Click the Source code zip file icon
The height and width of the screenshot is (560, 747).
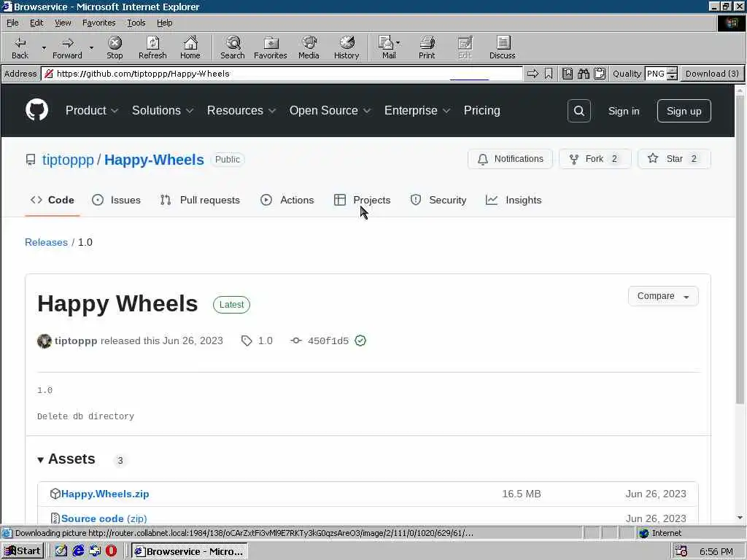coord(55,518)
